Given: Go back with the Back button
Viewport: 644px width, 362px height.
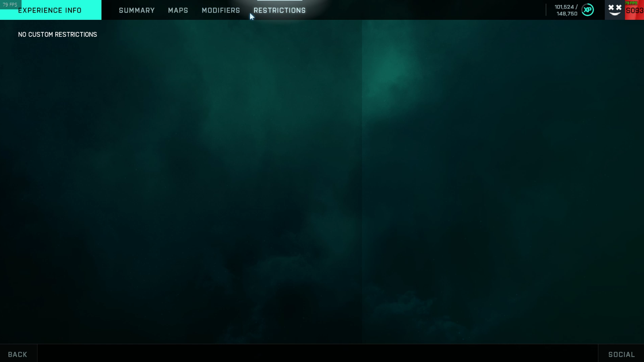Looking at the screenshot, I should pos(18,354).
